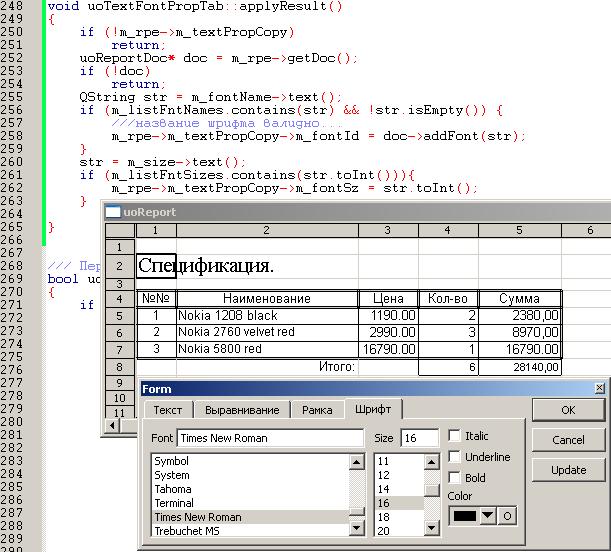
Task: Switch to the Текст tab
Action: (x=167, y=410)
